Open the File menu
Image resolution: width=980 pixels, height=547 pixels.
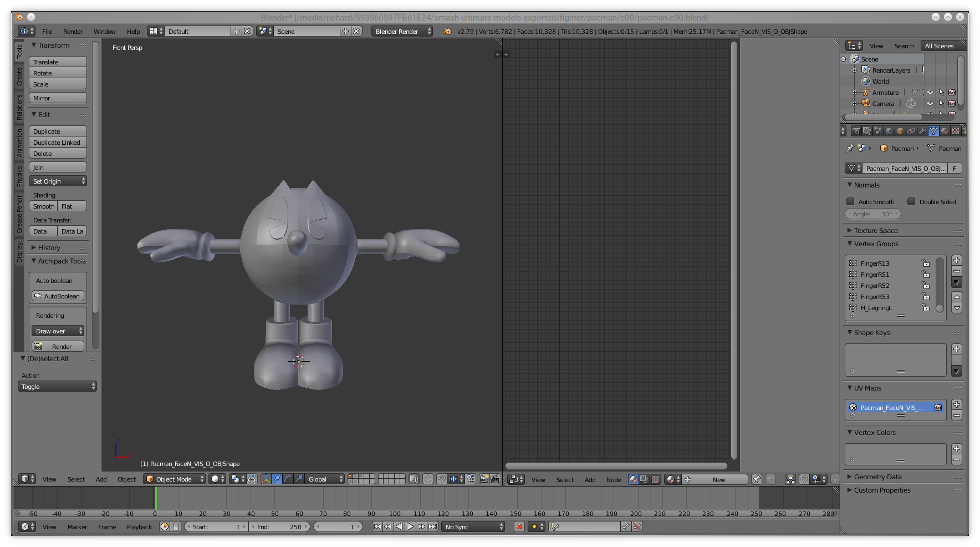[47, 32]
